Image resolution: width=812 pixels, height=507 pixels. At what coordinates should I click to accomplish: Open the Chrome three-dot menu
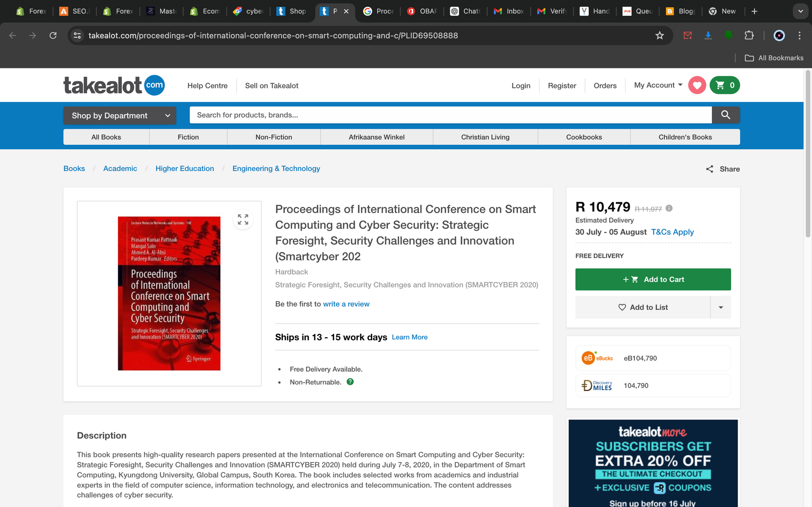coord(799,35)
